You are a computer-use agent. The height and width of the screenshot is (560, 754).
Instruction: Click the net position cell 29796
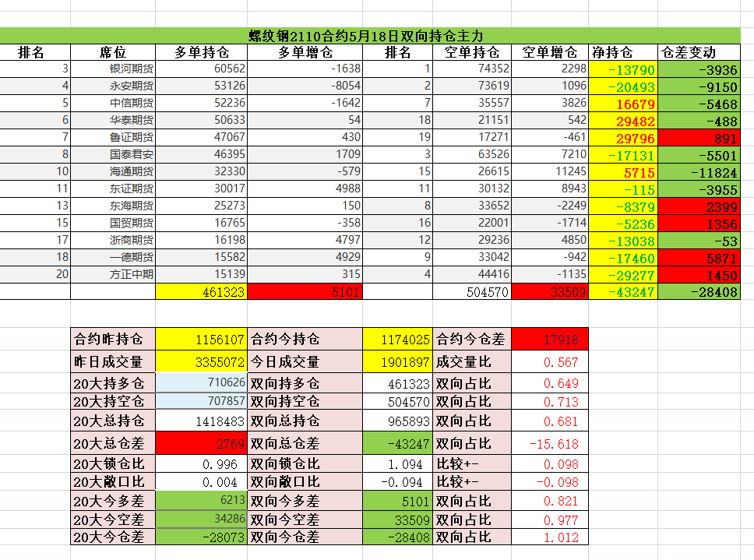(x=623, y=137)
